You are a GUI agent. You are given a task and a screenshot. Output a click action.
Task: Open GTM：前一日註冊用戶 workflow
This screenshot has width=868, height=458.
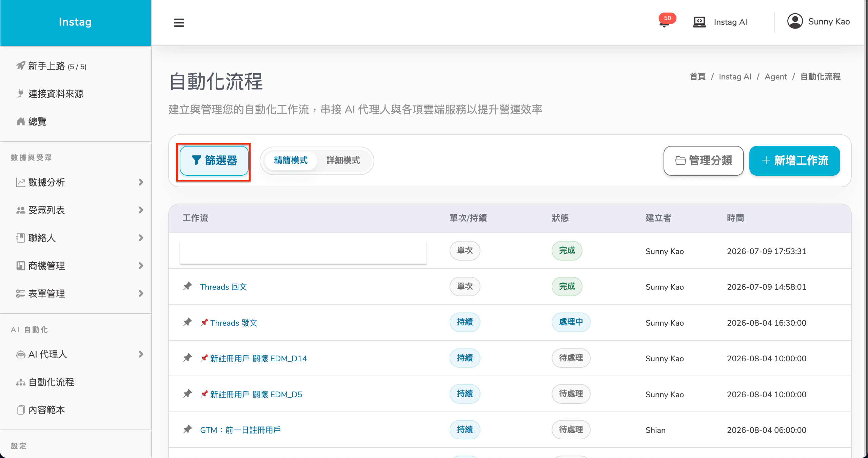(240, 430)
